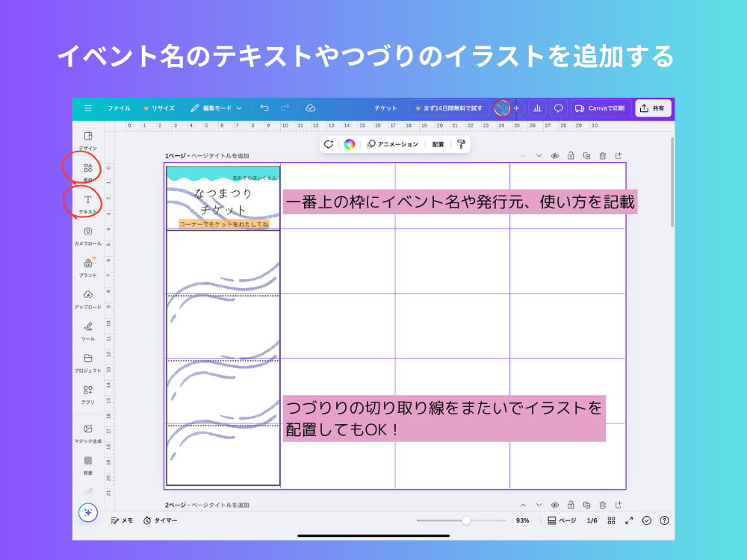Hide page 1 using the eye icon
This screenshot has height=560, width=747.
pos(554,155)
